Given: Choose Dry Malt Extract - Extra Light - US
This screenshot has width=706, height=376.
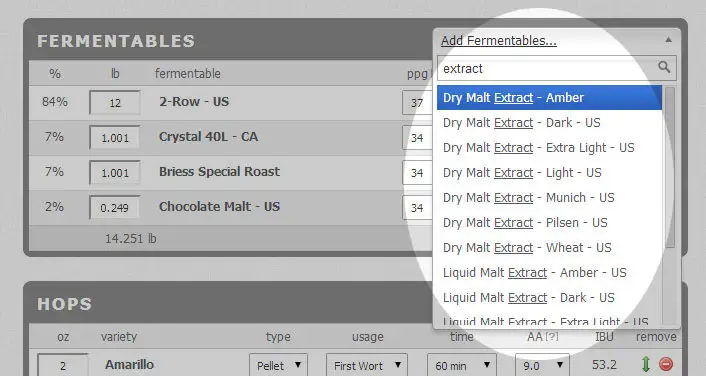Looking at the screenshot, I should (549, 148).
